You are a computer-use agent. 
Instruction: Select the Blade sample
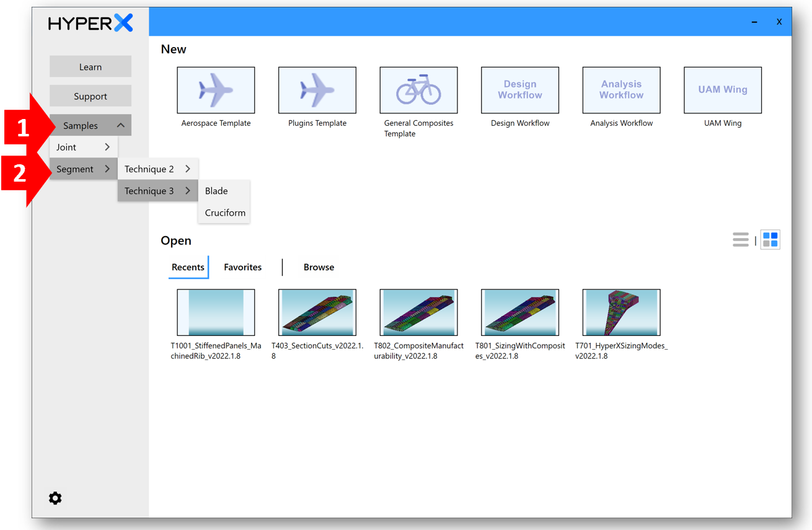224,191
